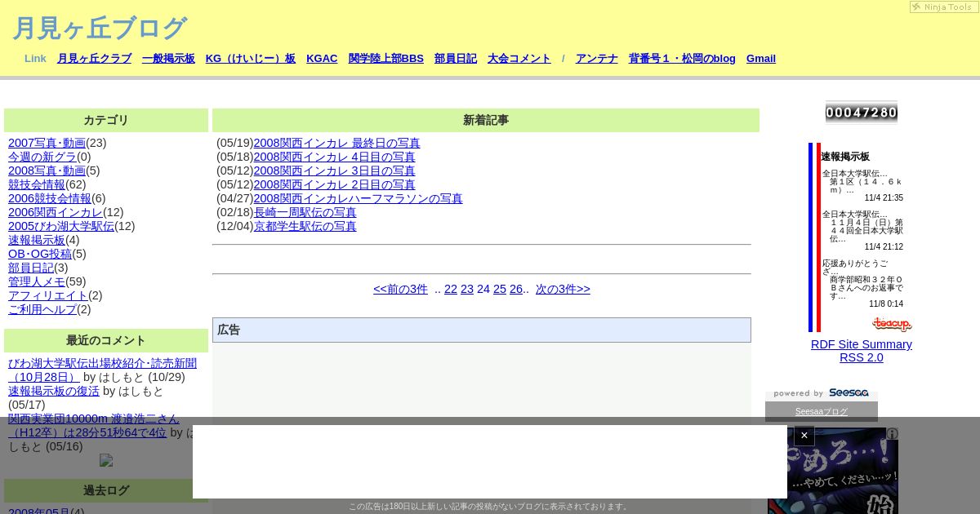Open アンテナ header link
980x514 pixels.
597,59
